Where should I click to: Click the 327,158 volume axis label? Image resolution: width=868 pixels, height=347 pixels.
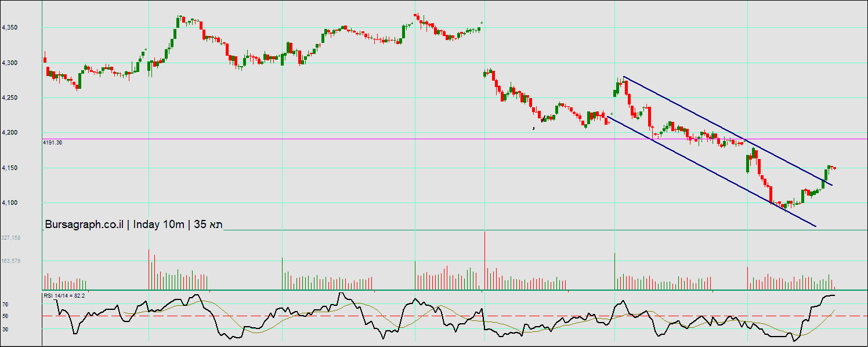(x=11, y=238)
